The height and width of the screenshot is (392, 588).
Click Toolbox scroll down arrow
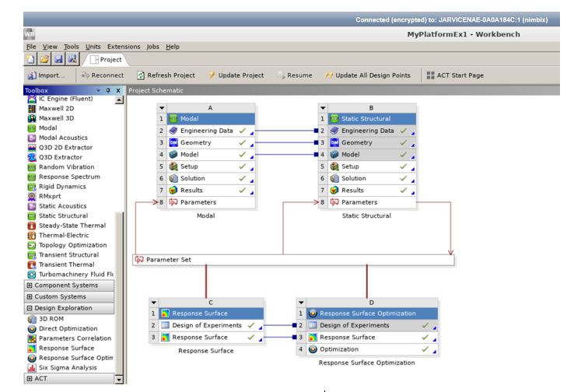point(119,380)
